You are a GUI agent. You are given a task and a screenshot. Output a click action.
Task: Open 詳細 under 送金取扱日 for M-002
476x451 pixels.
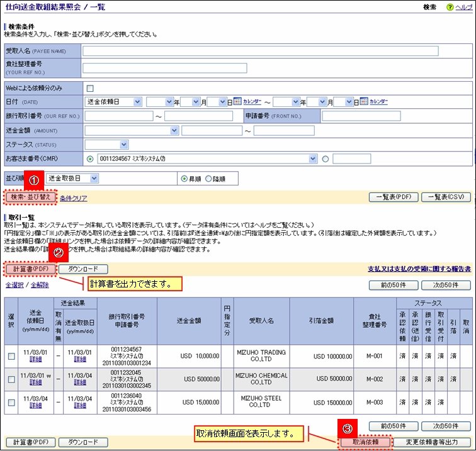click(x=80, y=382)
